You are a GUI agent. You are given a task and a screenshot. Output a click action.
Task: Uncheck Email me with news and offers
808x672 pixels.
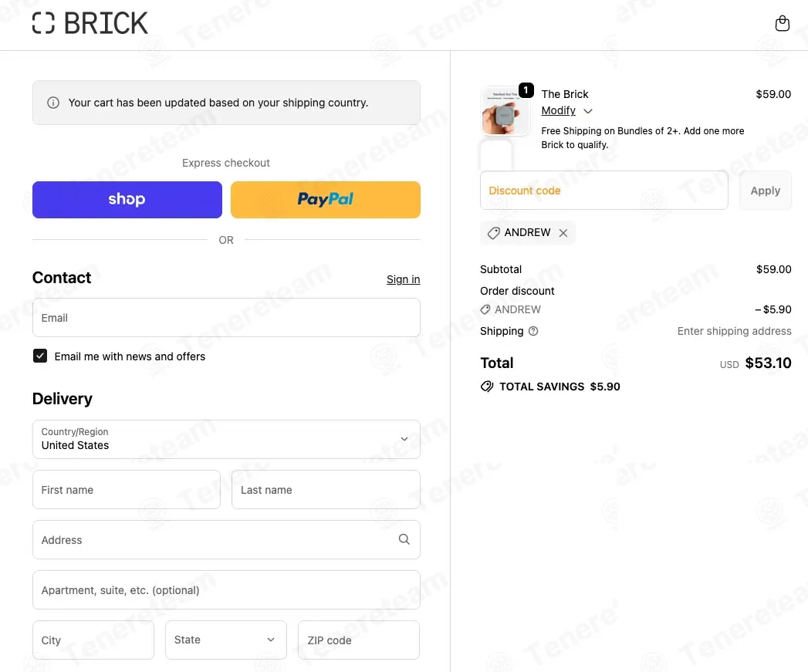click(40, 356)
